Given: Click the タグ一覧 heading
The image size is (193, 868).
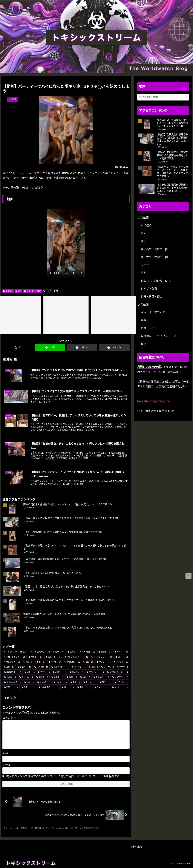Looking at the screenshot, I should (8, 647).
